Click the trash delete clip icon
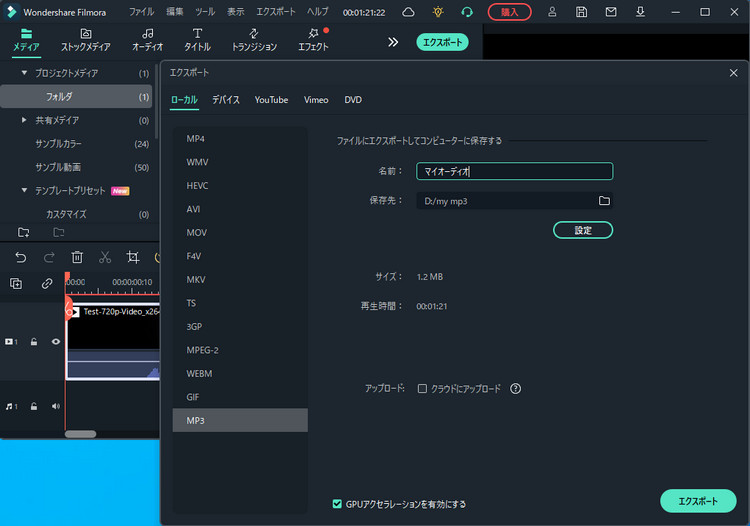Viewport: 750px width, 526px height. (x=77, y=257)
